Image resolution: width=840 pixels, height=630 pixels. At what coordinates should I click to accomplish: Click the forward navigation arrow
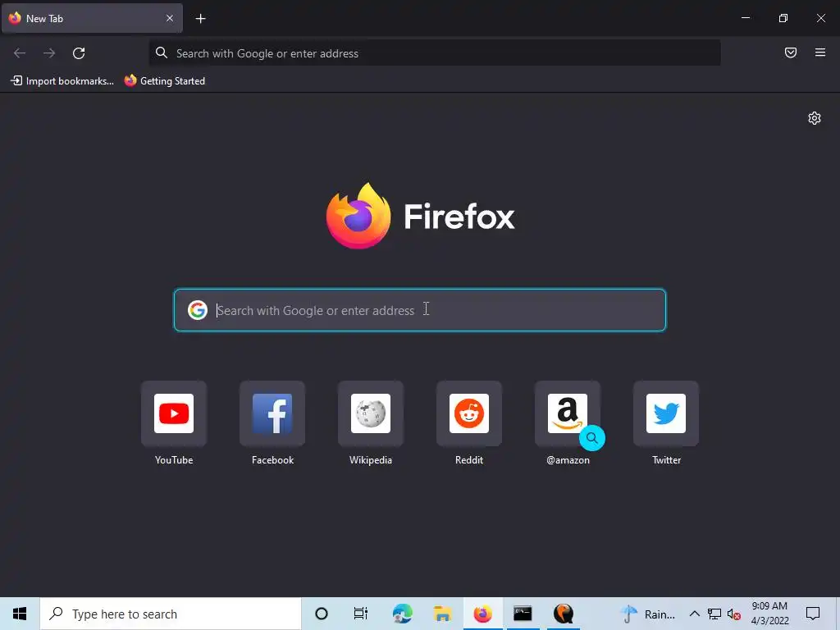49,53
